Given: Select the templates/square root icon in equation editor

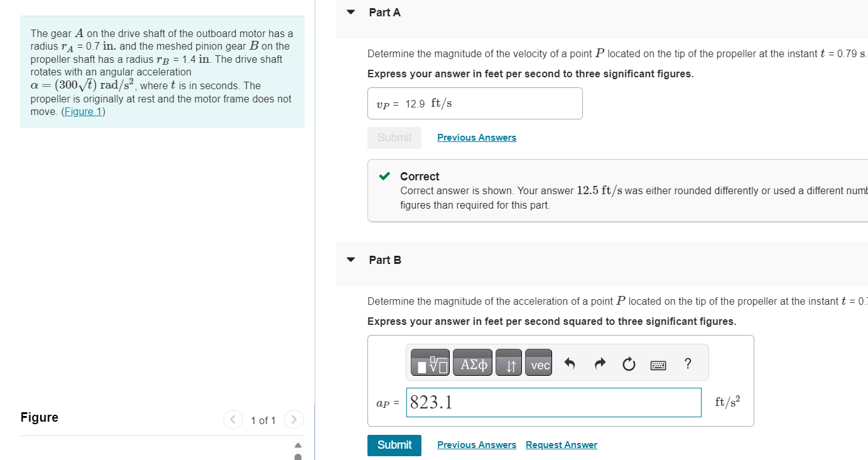Looking at the screenshot, I should coord(430,362).
